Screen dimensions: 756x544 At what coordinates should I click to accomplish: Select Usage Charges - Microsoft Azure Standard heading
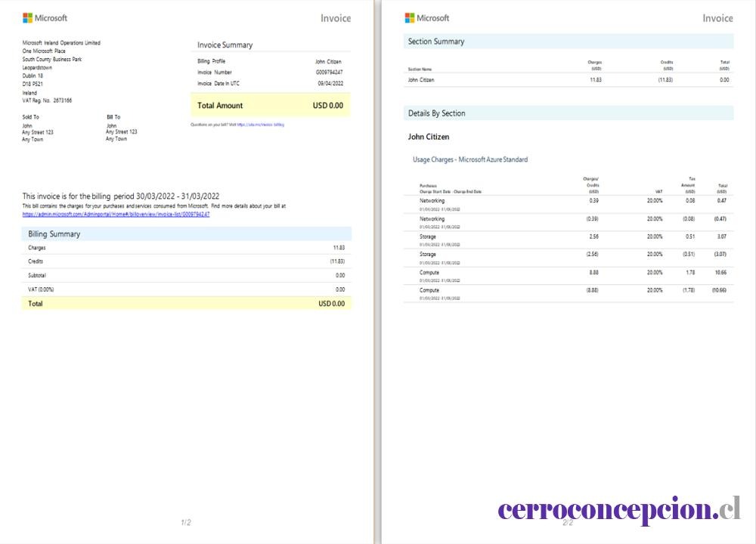click(470, 159)
